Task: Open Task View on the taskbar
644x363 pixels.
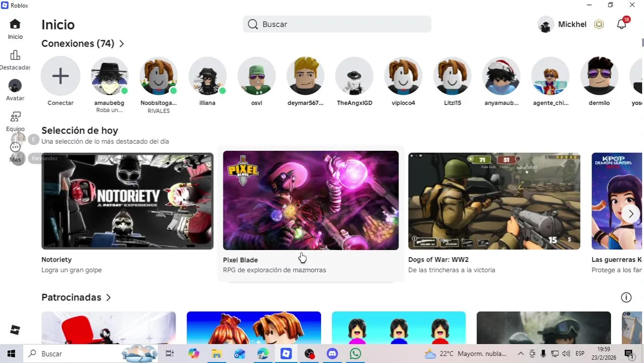Action: 170,354
